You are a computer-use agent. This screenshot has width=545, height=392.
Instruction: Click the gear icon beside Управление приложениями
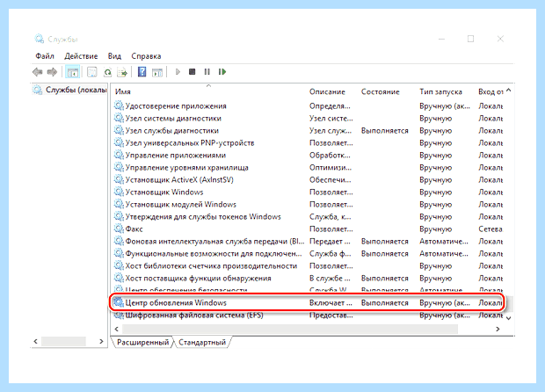(x=119, y=155)
